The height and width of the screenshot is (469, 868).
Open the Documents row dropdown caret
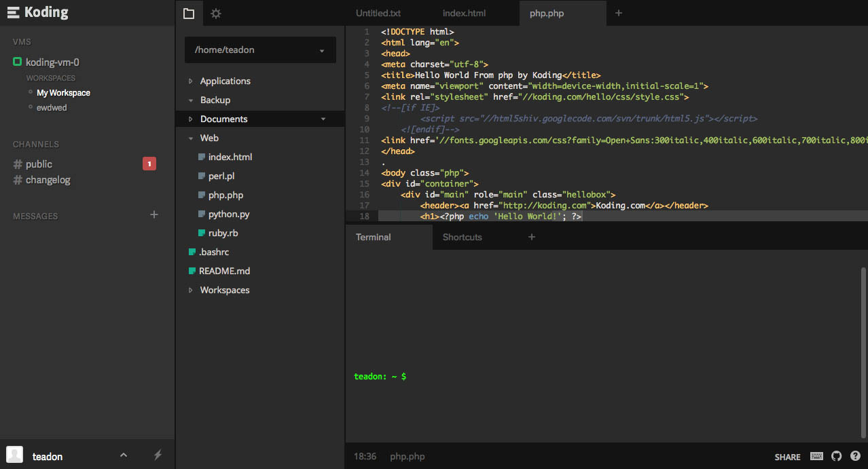pyautogui.click(x=323, y=119)
